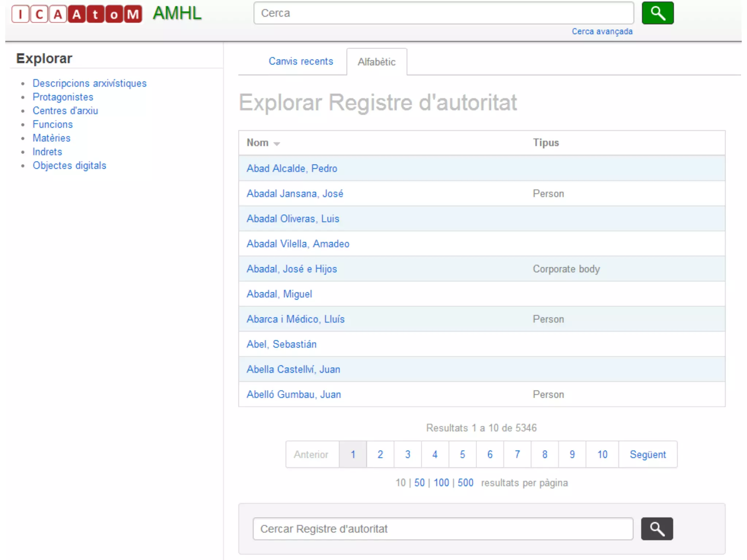Click the green search magnifier button
This screenshot has height=560, width=747.
657,13
